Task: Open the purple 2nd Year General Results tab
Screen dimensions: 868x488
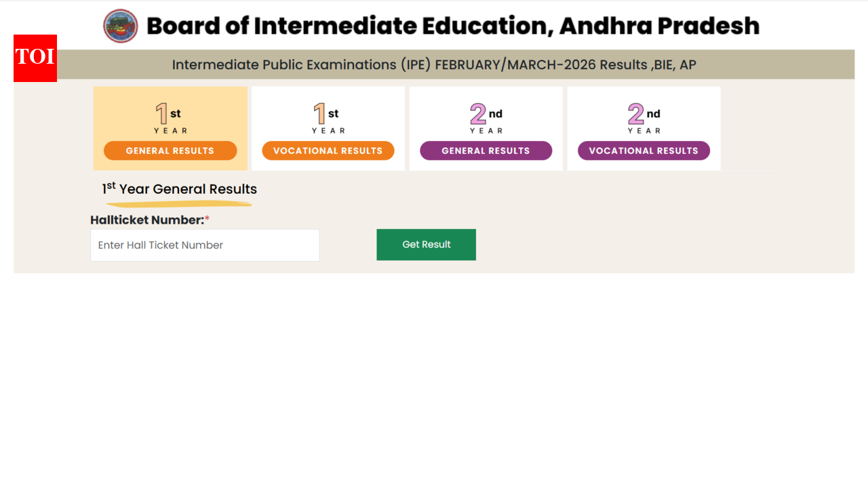Action: (486, 150)
